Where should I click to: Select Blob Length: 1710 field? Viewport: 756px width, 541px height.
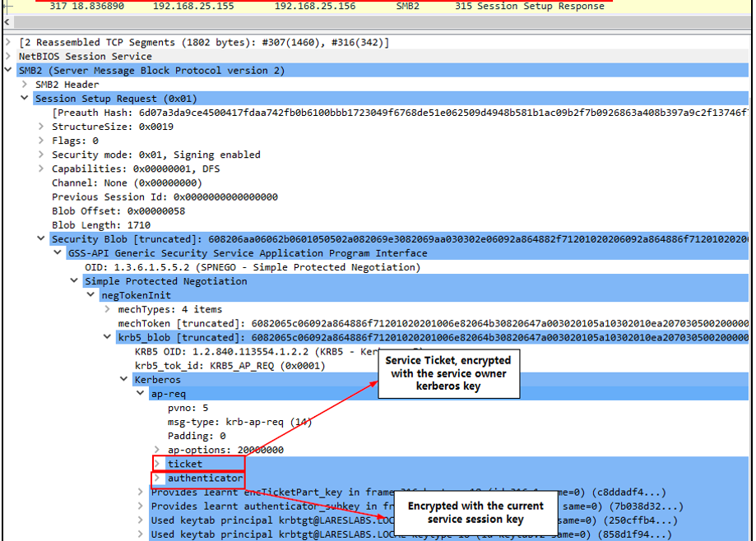tap(101, 225)
